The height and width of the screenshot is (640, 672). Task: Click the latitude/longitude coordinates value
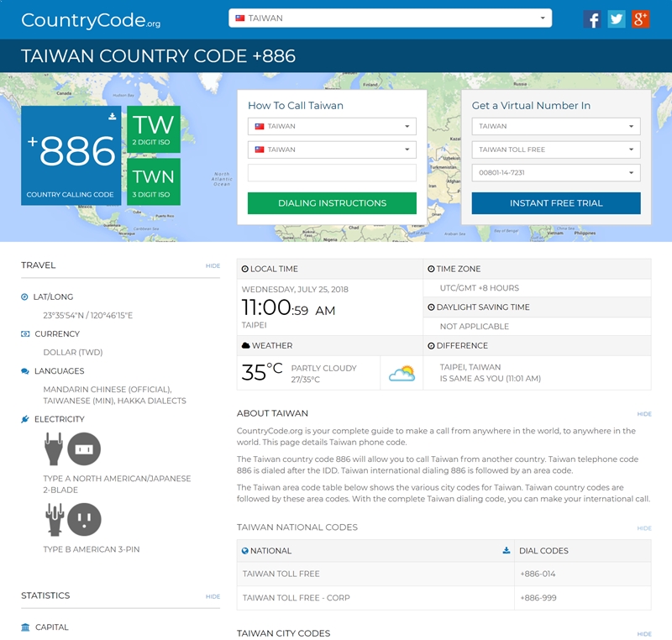(88, 316)
